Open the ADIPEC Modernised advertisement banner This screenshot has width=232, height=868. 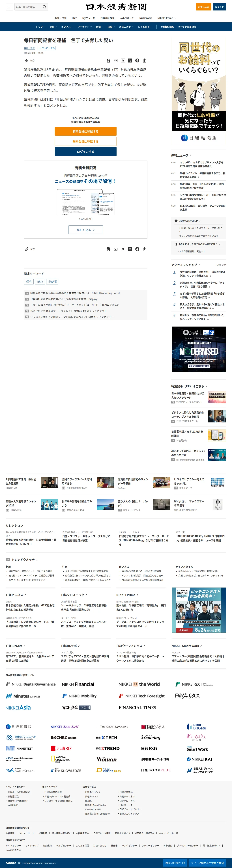(199, 349)
